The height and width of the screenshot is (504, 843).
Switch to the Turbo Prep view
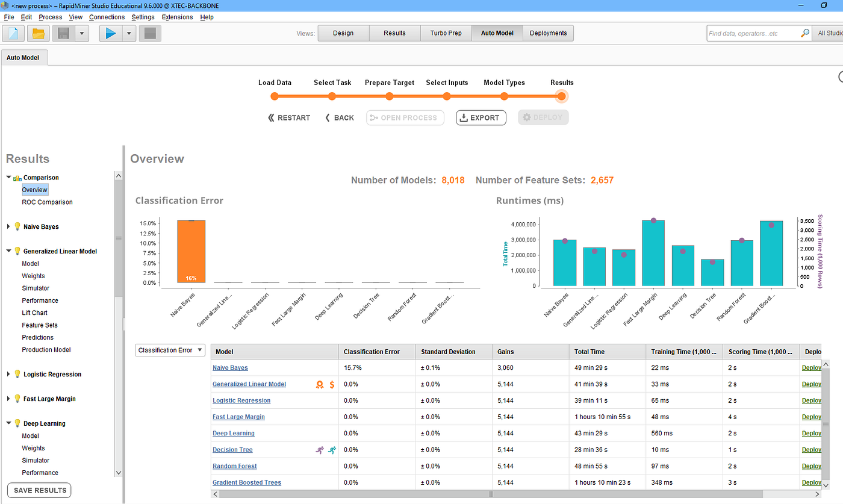[446, 33]
